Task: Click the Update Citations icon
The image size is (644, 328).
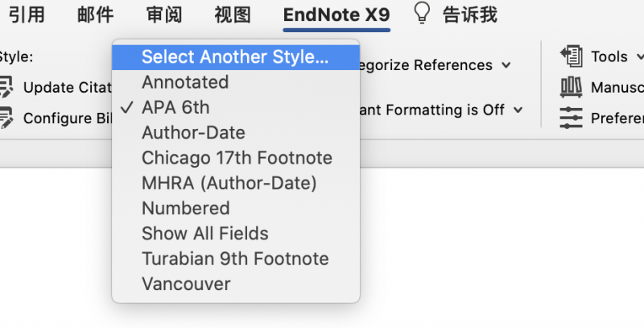Action: tap(6, 87)
